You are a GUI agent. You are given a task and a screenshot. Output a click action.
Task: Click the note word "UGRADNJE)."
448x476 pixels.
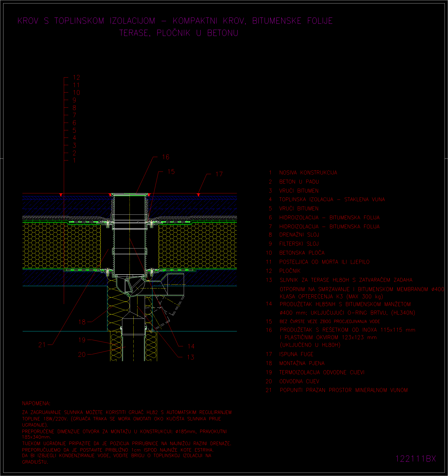[x=35, y=425]
